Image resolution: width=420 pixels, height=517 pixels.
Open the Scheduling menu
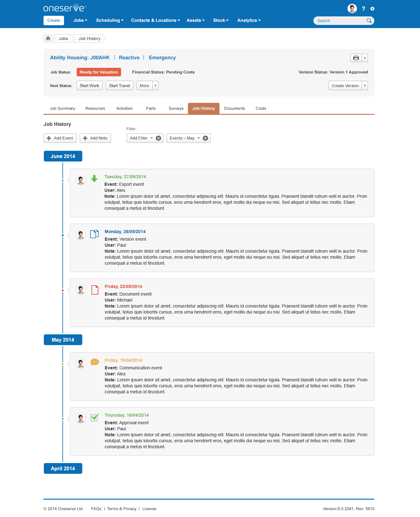tap(110, 21)
